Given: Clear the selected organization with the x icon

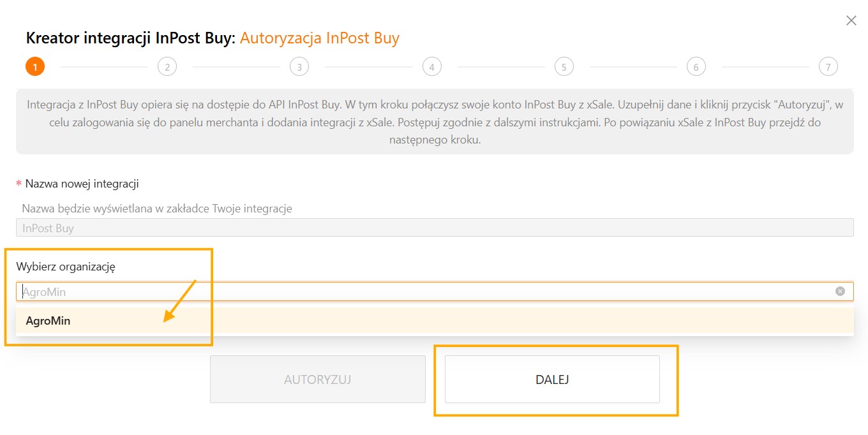Looking at the screenshot, I should 840,291.
